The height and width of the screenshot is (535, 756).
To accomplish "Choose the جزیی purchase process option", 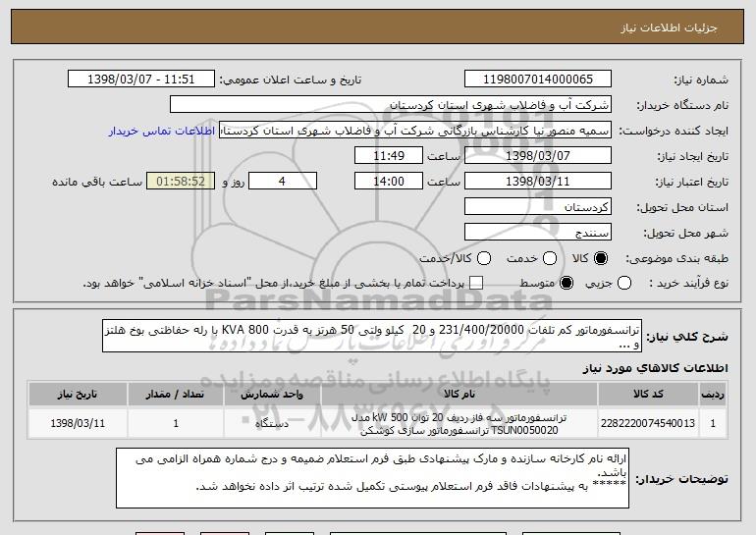I will click(x=623, y=284).
